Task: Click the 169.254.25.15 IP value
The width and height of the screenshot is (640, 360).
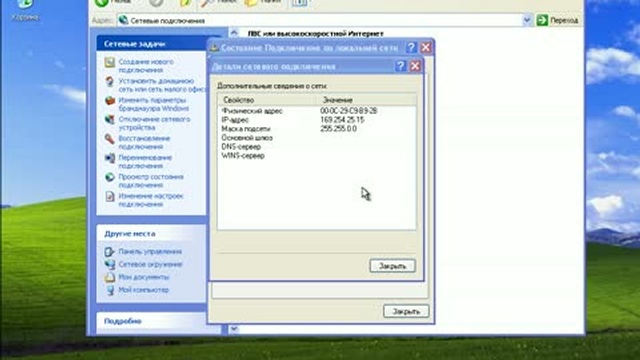Action: tap(342, 120)
